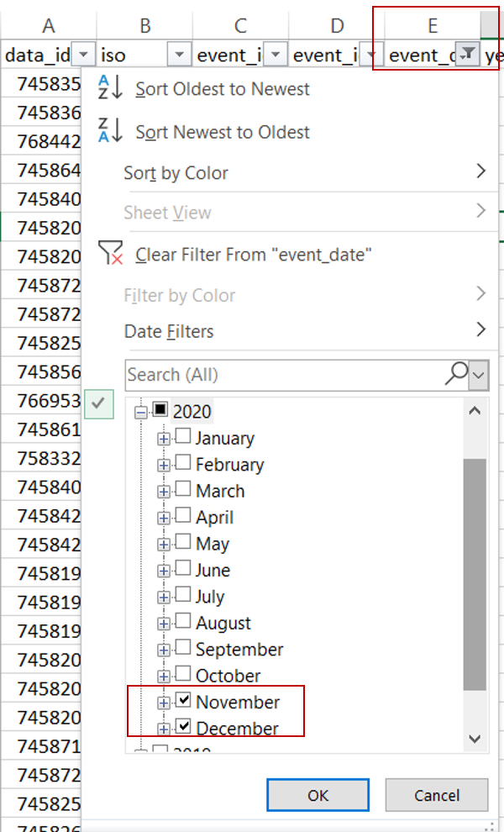Collapse the 2020 year tree node
The image size is (504, 832).
pyautogui.click(x=140, y=412)
